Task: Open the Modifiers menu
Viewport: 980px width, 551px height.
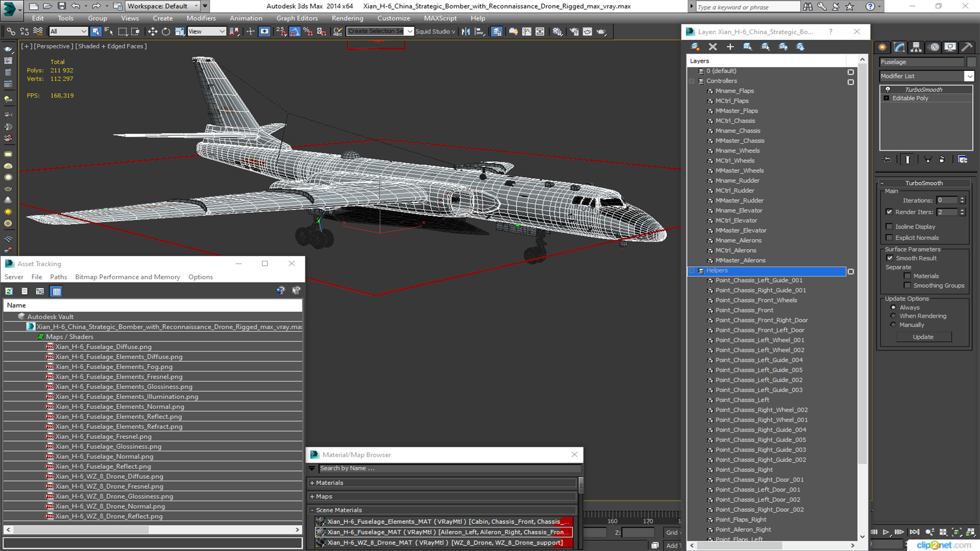Action: click(x=201, y=18)
